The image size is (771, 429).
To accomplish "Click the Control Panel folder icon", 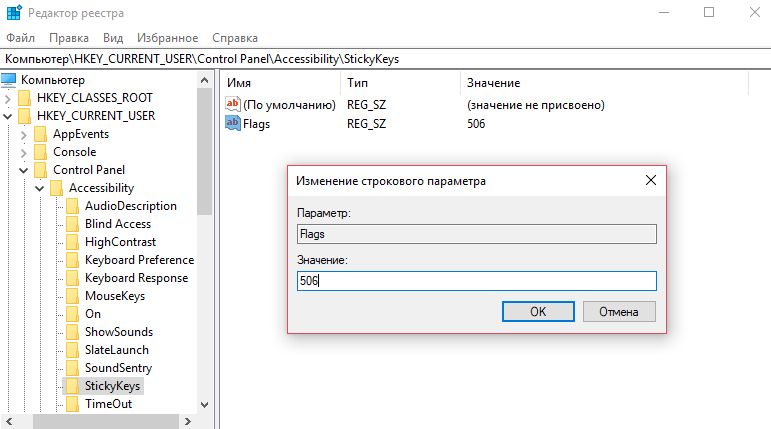I will click(41, 170).
